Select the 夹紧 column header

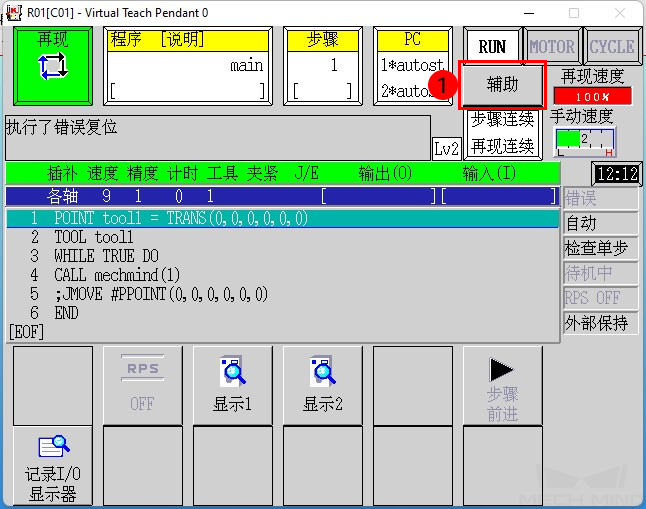262,173
